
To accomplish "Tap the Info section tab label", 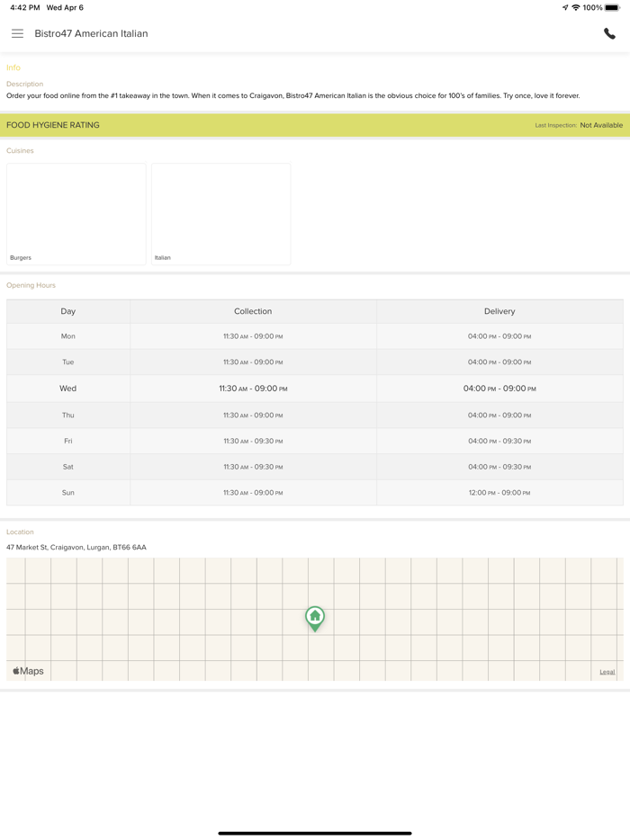I will click(13, 67).
